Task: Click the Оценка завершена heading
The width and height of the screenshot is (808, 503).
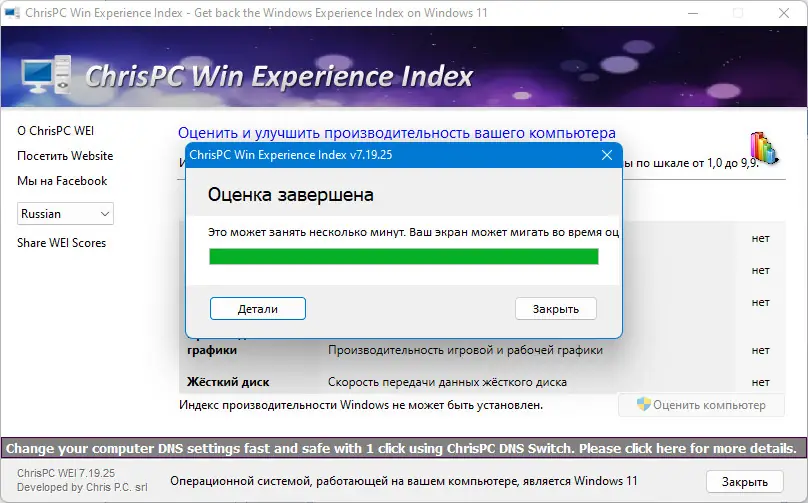Action: 291,195
